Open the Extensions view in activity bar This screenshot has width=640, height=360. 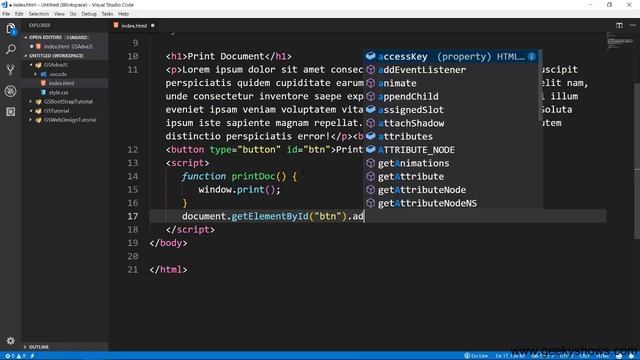(x=11, y=111)
